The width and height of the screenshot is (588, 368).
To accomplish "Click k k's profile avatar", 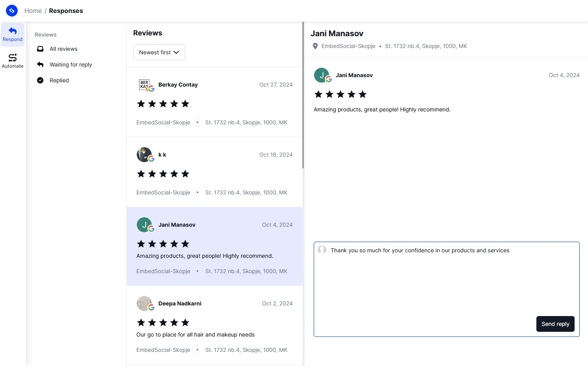I will [x=145, y=154].
